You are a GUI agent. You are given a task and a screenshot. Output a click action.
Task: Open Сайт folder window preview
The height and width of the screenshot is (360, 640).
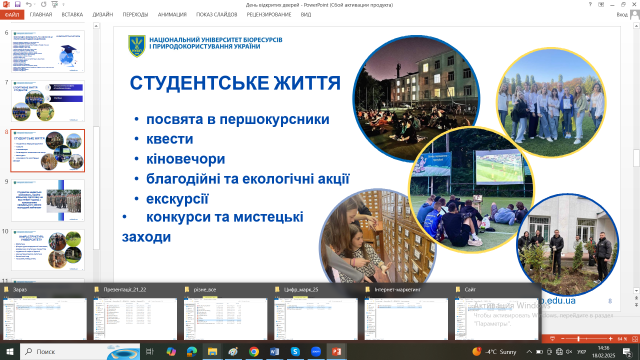pos(496,314)
